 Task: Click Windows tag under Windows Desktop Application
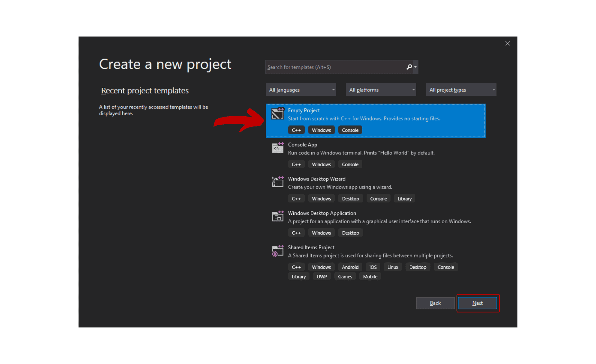coord(321,233)
